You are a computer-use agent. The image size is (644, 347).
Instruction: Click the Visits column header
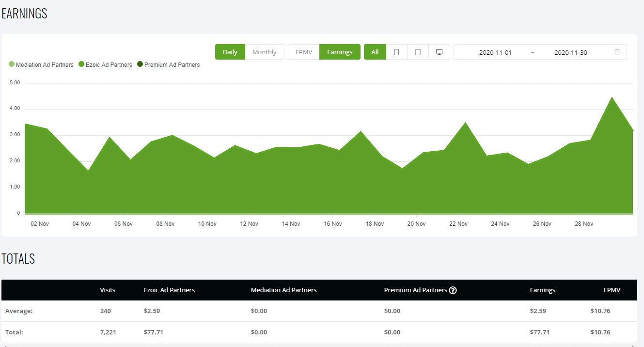108,290
